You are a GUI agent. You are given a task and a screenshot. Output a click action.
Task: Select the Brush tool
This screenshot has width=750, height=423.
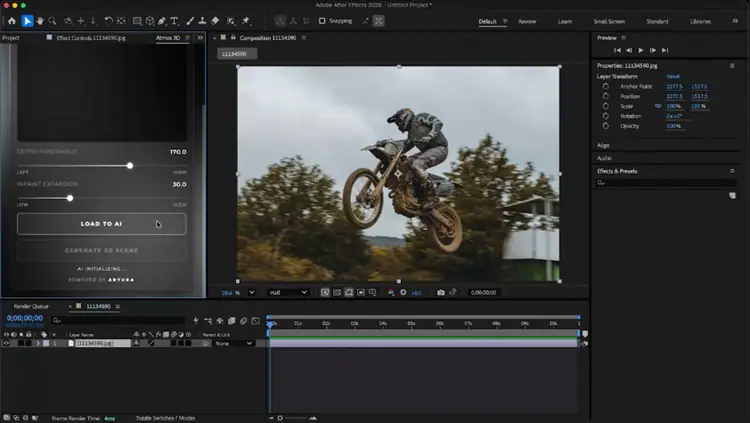190,21
